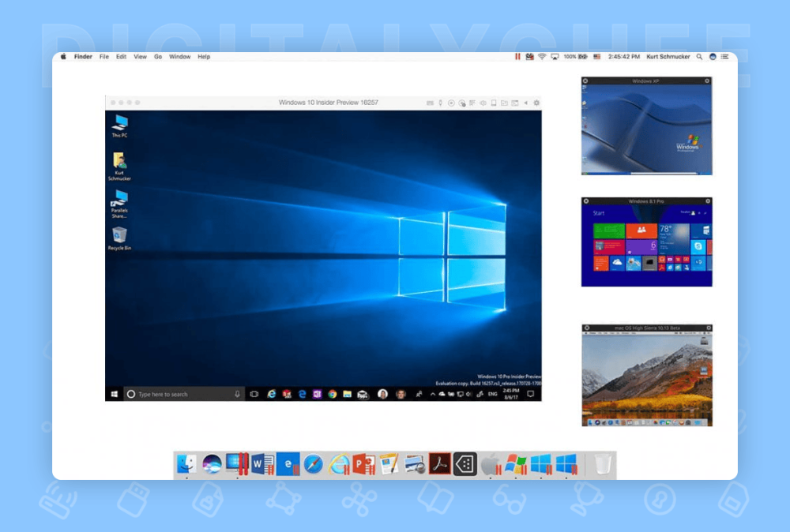The image size is (790, 532).
Task: Select the Windows 8.1 Pro thumbnail
Action: (x=646, y=242)
